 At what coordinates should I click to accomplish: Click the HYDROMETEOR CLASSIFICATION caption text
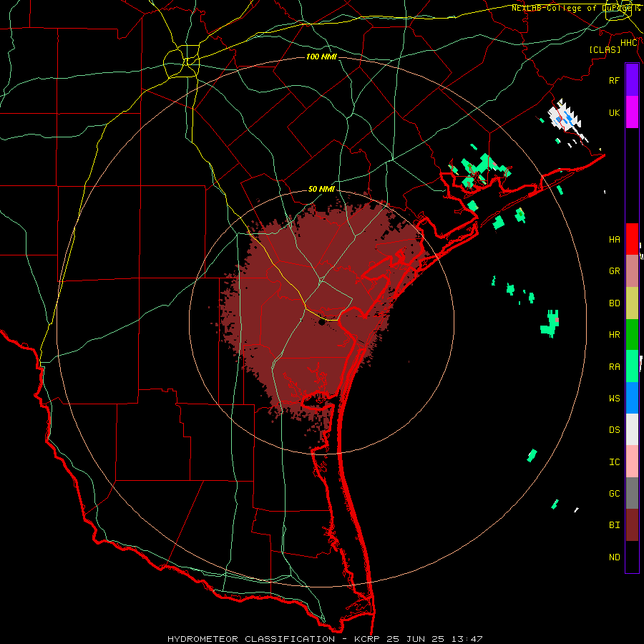pos(251,639)
